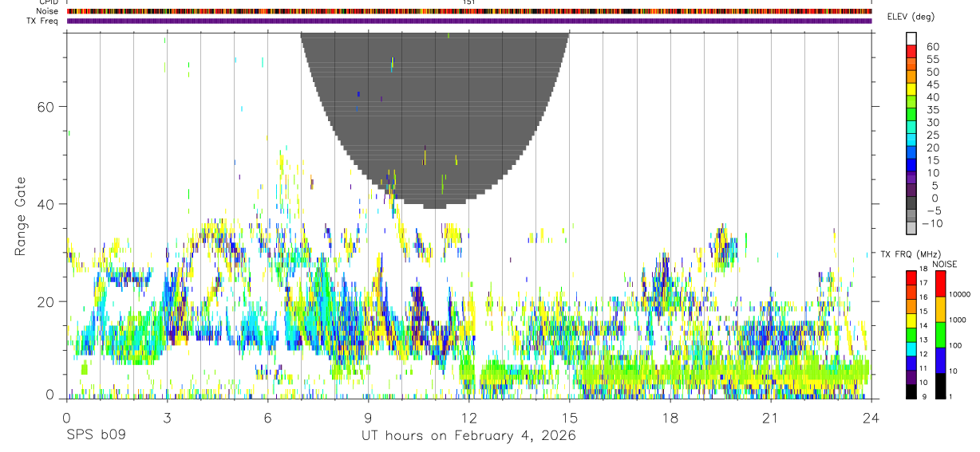980x452 pixels.
Task: Click the yellow 14–15 MHz TX FRQ segment
Action: 911,320
